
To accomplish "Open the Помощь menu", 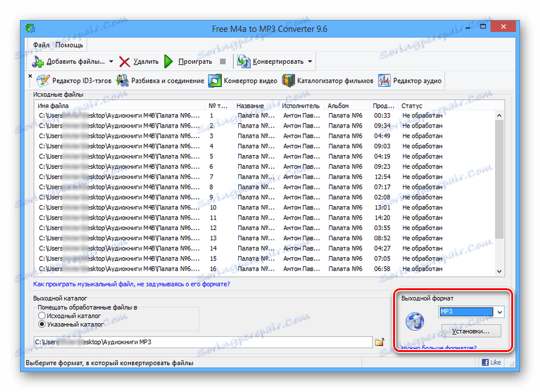I will pos(69,45).
